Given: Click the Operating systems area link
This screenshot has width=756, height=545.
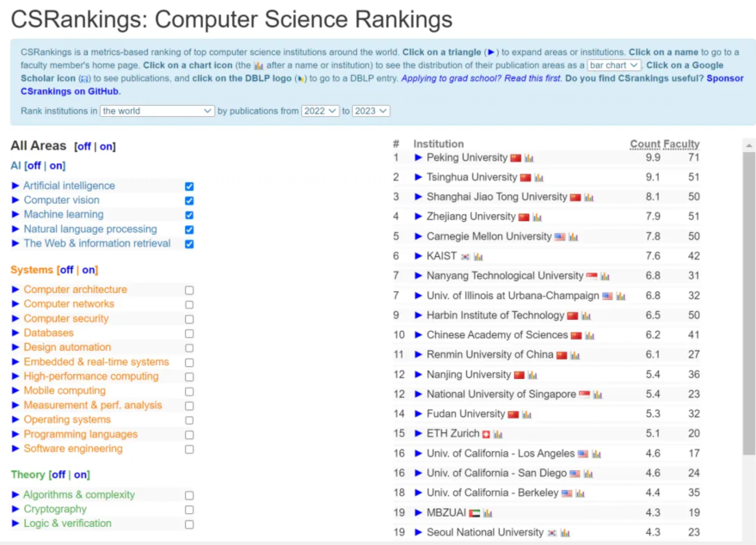Looking at the screenshot, I should pos(67,419).
